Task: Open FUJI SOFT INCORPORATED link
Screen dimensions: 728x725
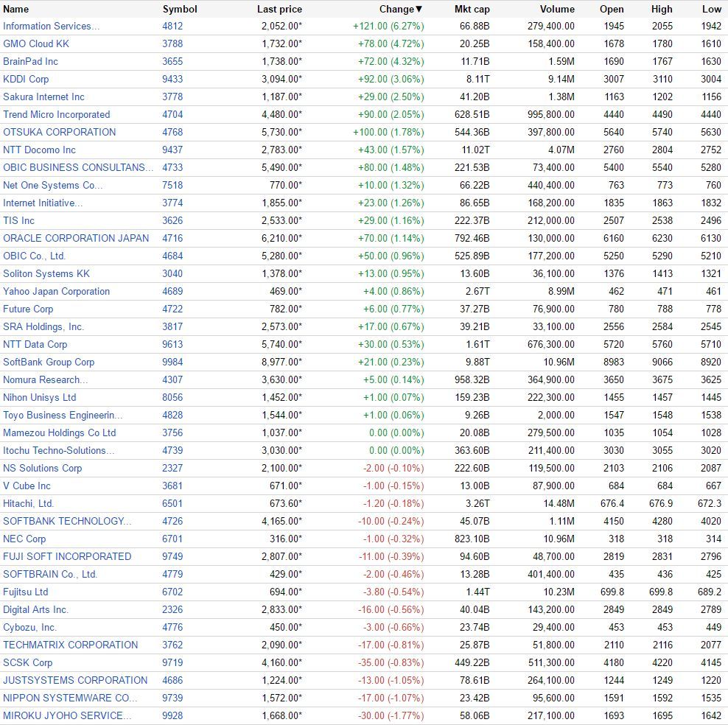Action: click(67, 556)
